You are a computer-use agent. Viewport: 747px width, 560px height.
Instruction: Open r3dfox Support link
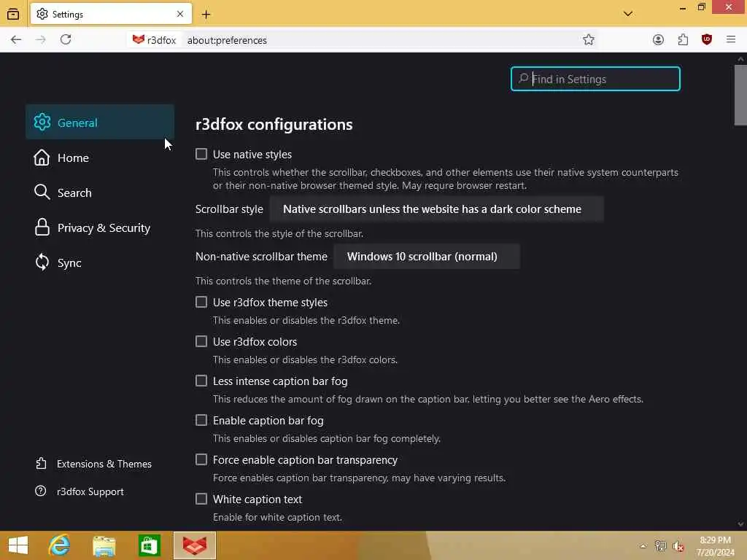point(79,491)
